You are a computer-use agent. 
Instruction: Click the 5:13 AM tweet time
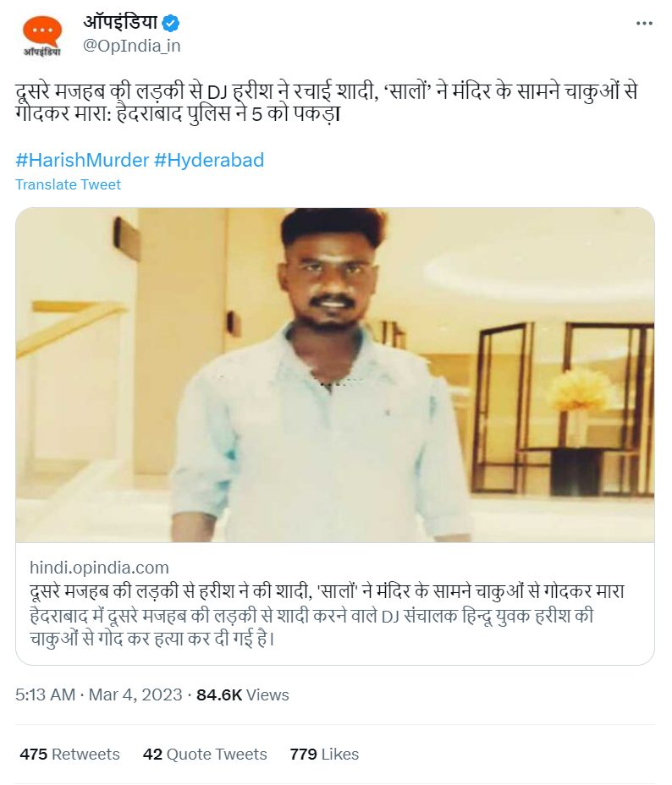coord(45,694)
